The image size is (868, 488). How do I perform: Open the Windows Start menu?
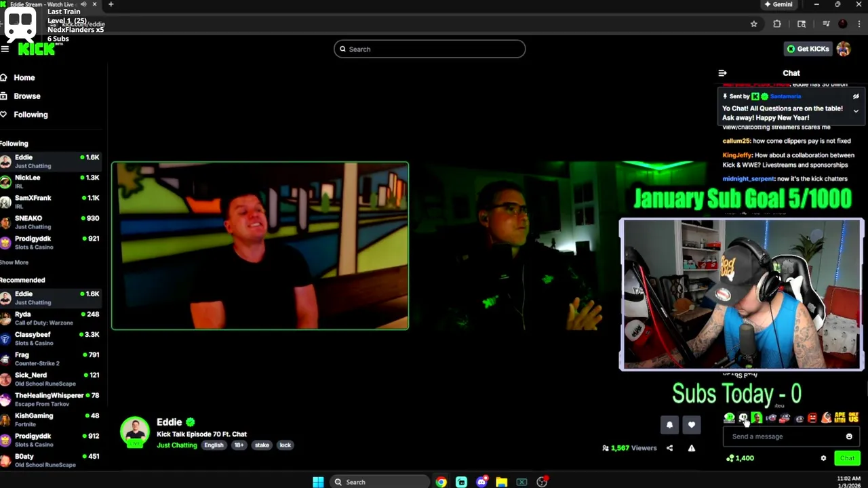pos(318,482)
